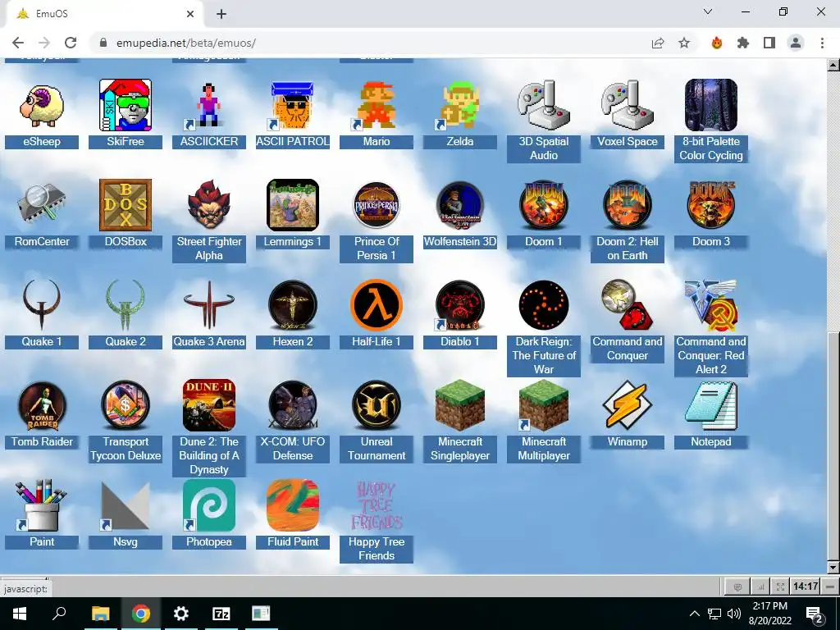The image size is (840, 630).
Task: Open the Notepad icon
Action: 711,405
